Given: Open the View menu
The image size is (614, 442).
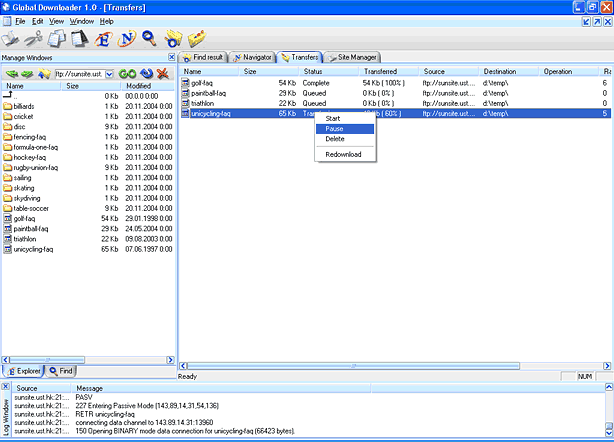Looking at the screenshot, I should point(56,21).
